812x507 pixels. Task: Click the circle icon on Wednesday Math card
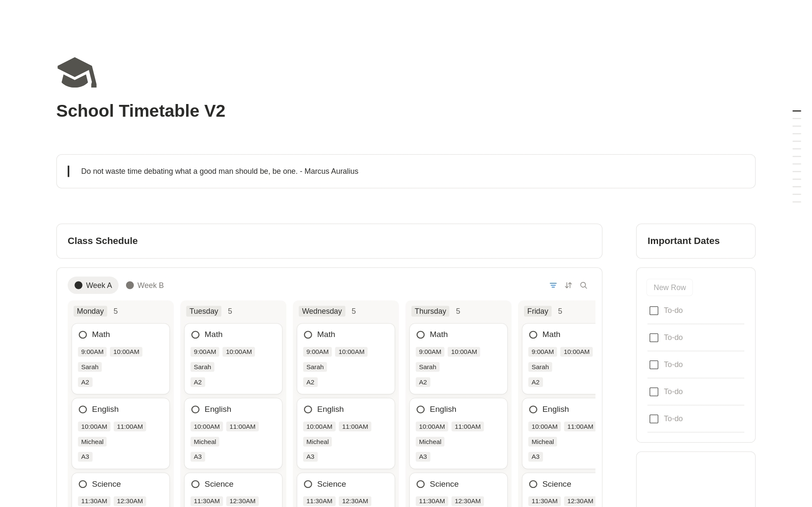pyautogui.click(x=308, y=335)
